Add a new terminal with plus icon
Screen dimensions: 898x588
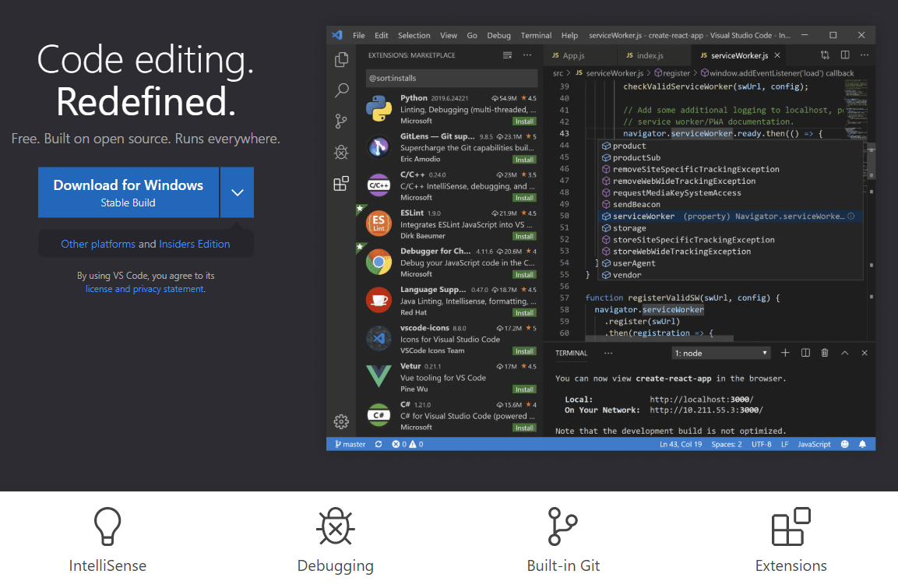tap(785, 353)
